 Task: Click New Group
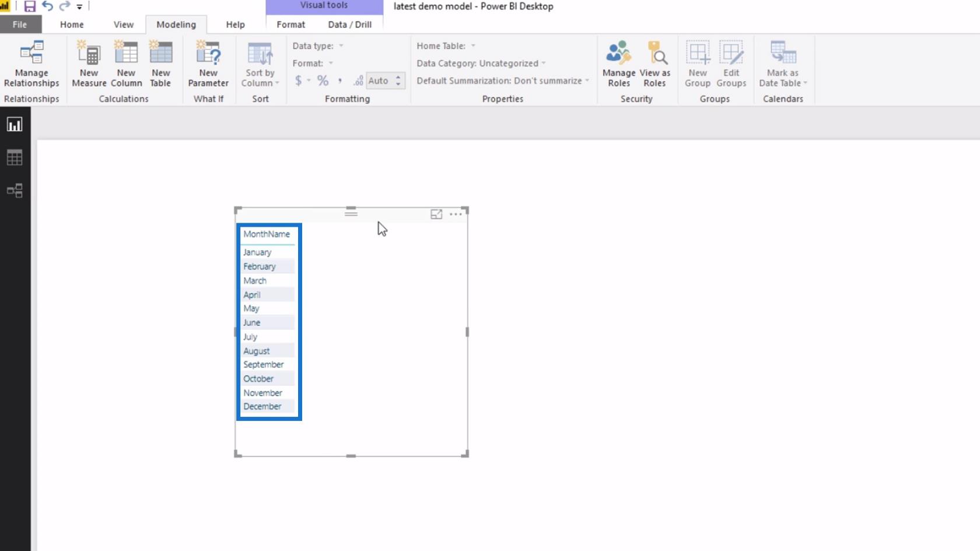pyautogui.click(x=698, y=64)
